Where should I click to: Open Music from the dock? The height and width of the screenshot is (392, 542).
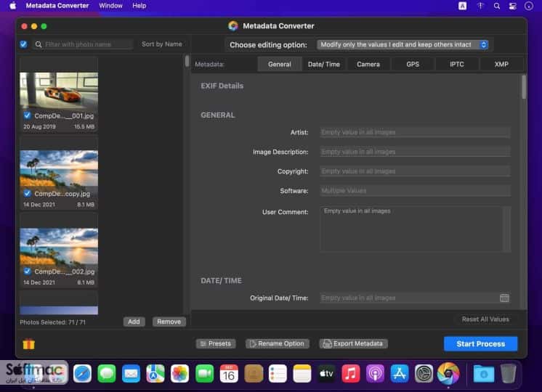coord(350,373)
